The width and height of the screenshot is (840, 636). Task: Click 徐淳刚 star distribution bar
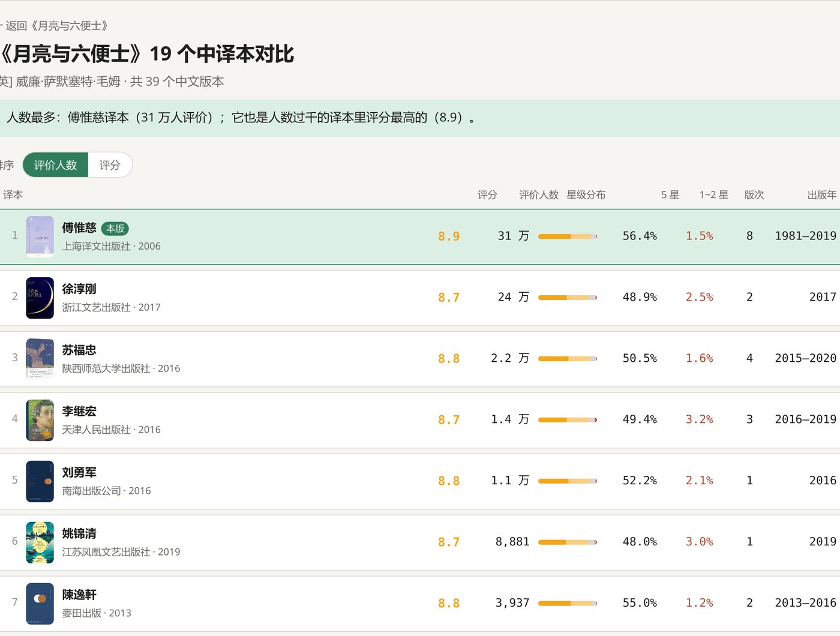(568, 298)
